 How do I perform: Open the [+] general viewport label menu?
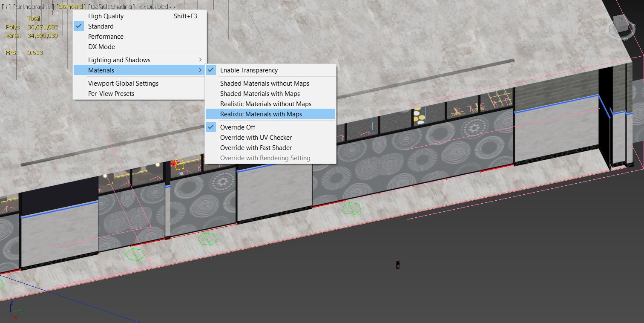coord(7,6)
